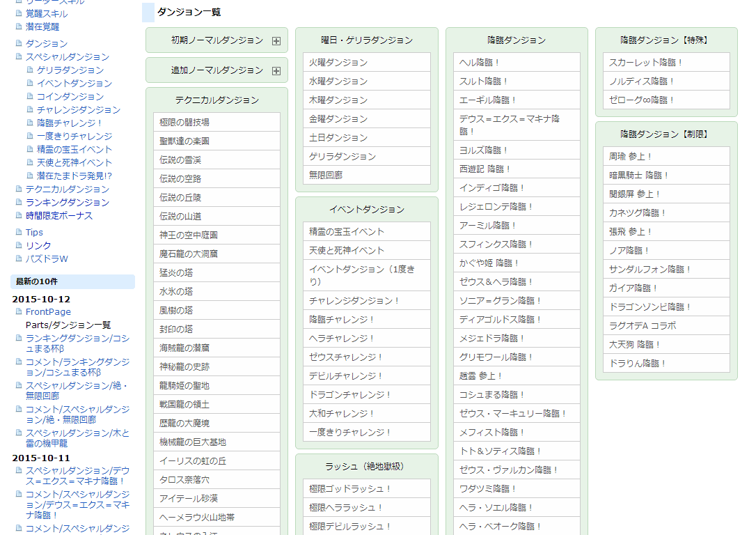This screenshot has height=535, width=756.
Task: Go to the ヘル降臨！ dungeon page
Action: (480, 62)
